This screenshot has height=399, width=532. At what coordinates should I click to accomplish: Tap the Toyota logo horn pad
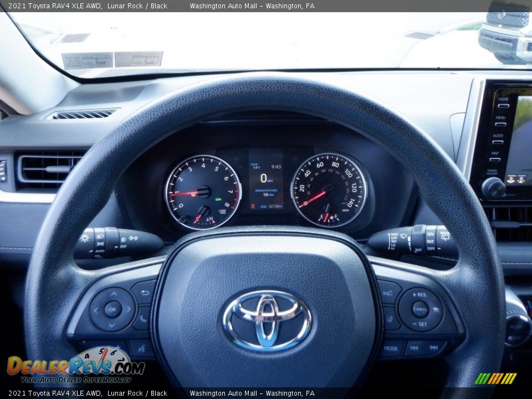[267, 320]
